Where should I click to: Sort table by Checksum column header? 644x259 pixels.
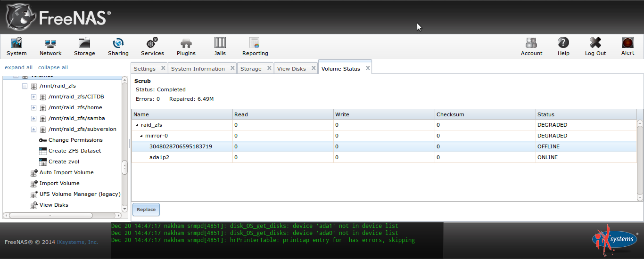[485, 114]
